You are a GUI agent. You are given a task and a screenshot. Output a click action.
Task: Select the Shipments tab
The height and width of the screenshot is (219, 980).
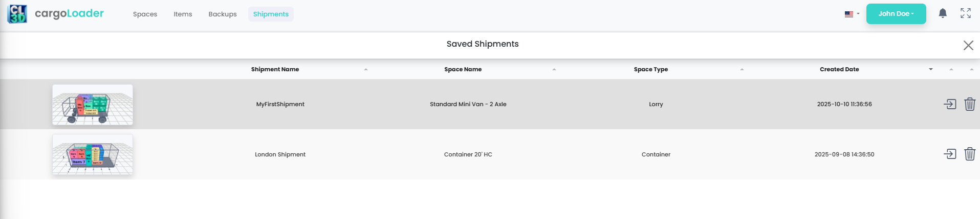point(271,14)
